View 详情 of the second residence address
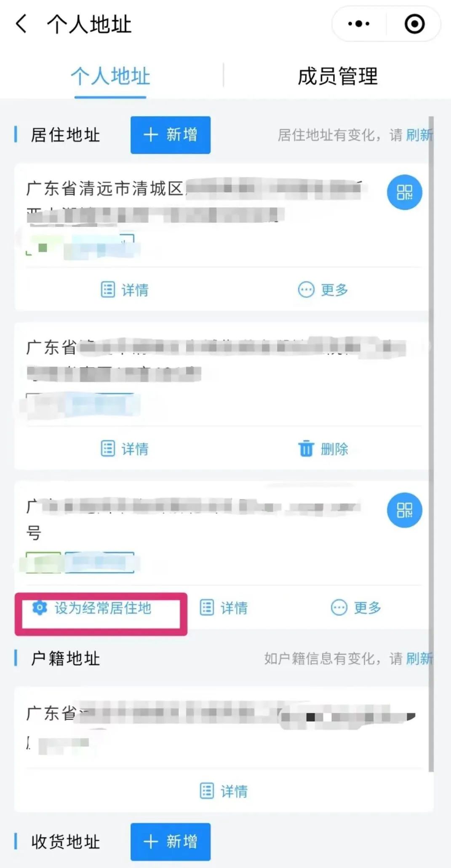The height and width of the screenshot is (868, 451). 125,449
